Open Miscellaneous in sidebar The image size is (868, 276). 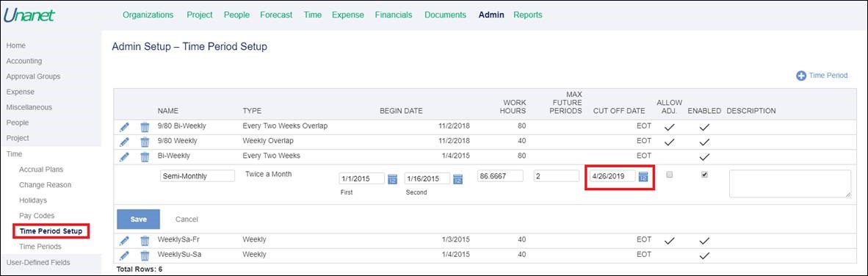[x=29, y=107]
